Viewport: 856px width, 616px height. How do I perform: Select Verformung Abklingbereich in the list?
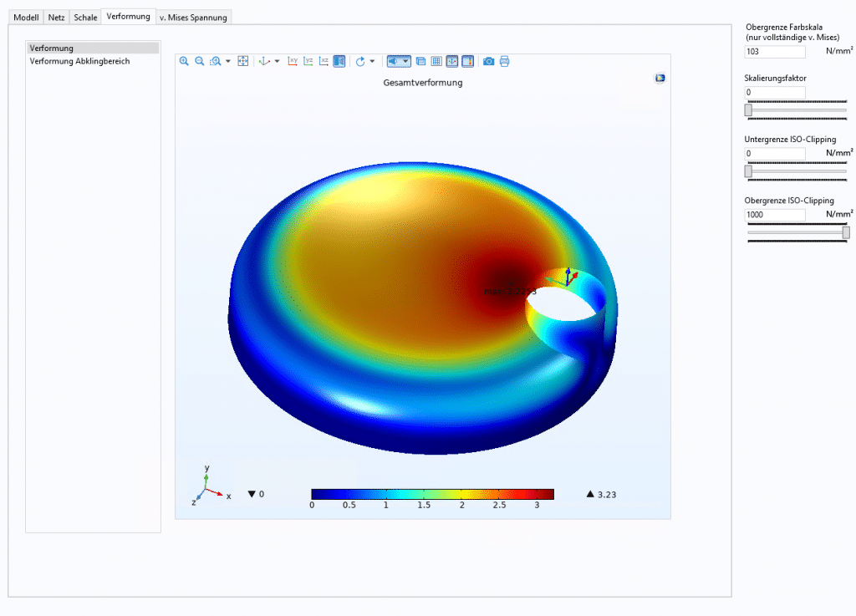coord(79,61)
